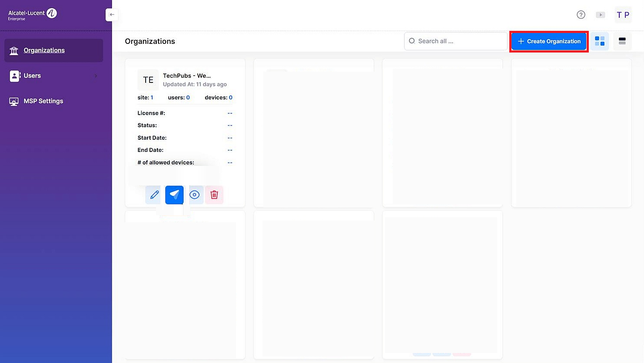Collapse the sidebar with the arrow button
644x363 pixels.
coord(112,15)
